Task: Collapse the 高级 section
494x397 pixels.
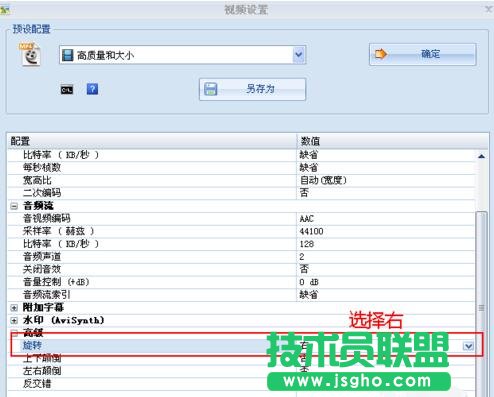Action: pyautogui.click(x=14, y=333)
